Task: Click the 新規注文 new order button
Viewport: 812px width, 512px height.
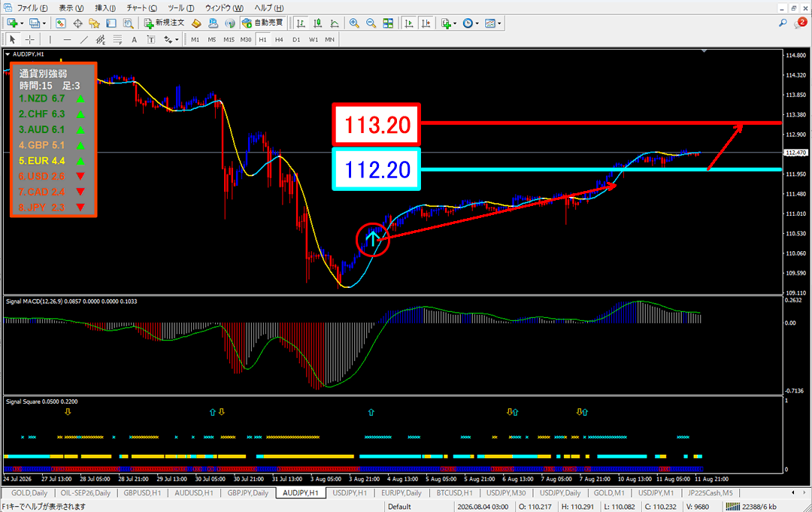Action: click(165, 23)
